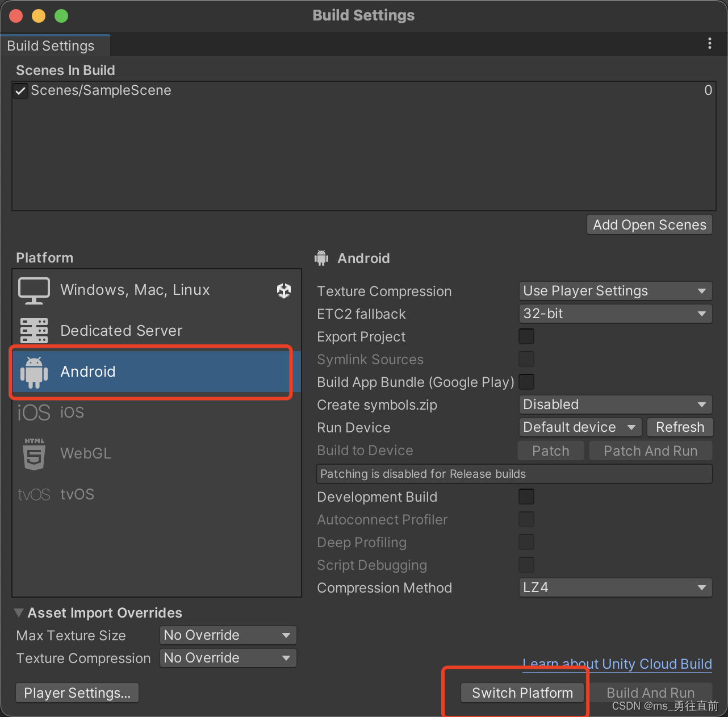The image size is (728, 717).
Task: Open Player Settings...
Action: point(77,693)
